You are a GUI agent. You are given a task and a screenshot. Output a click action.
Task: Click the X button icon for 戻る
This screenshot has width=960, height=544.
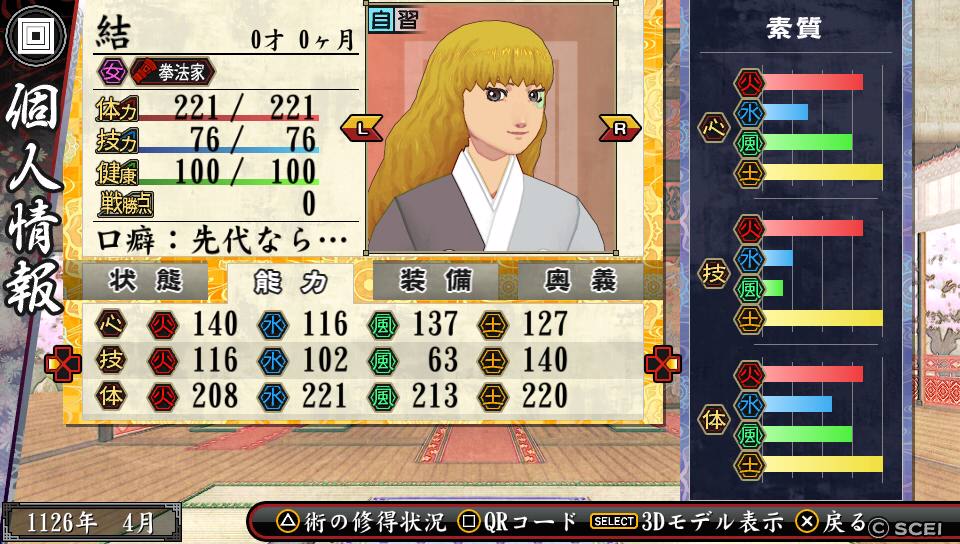pos(807,522)
